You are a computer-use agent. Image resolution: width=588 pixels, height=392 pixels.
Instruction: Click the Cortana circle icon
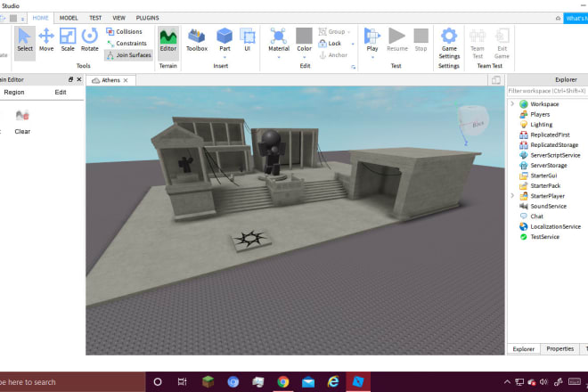point(158,382)
